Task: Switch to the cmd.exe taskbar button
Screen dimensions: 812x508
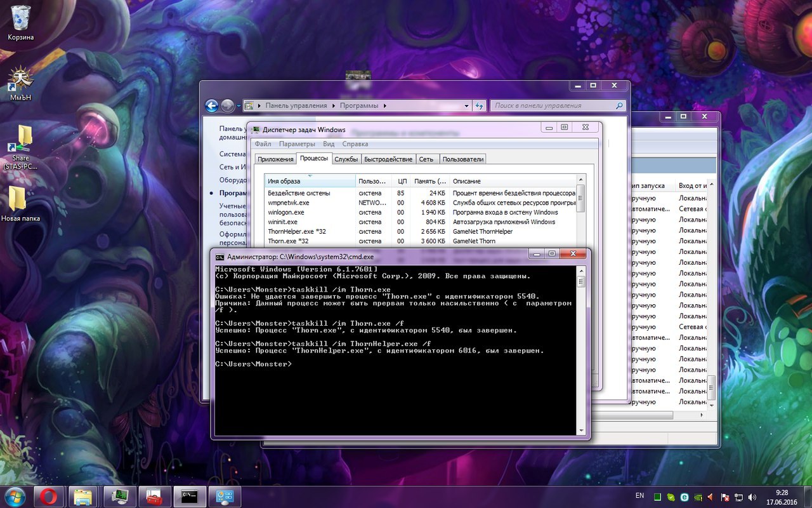Action: (190, 496)
